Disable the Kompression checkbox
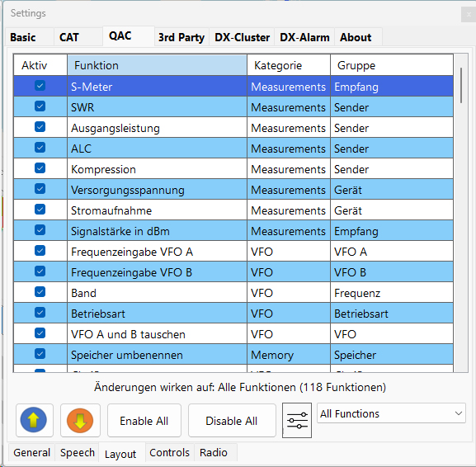The image size is (476, 467). pyautogui.click(x=40, y=168)
